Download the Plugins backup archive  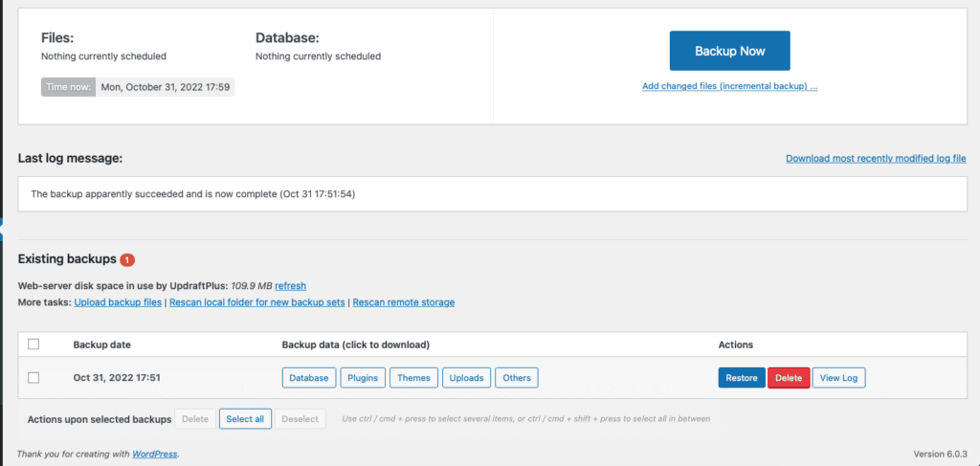[x=365, y=378]
